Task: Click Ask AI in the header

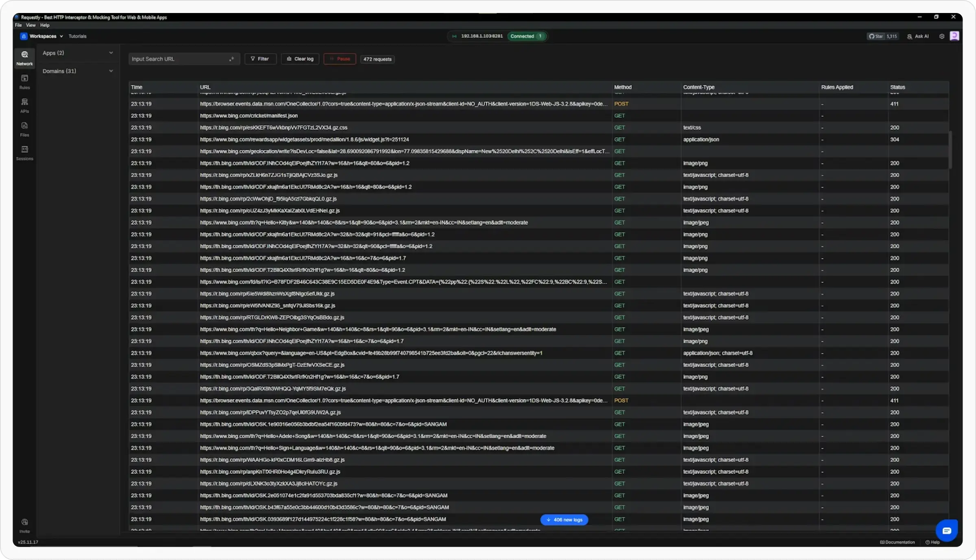Action: 918,36
